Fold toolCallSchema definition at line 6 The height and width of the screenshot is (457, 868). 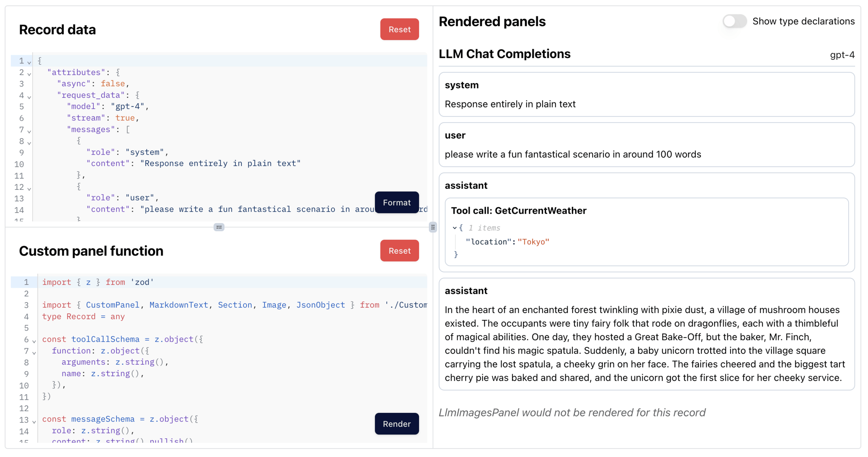[34, 341]
